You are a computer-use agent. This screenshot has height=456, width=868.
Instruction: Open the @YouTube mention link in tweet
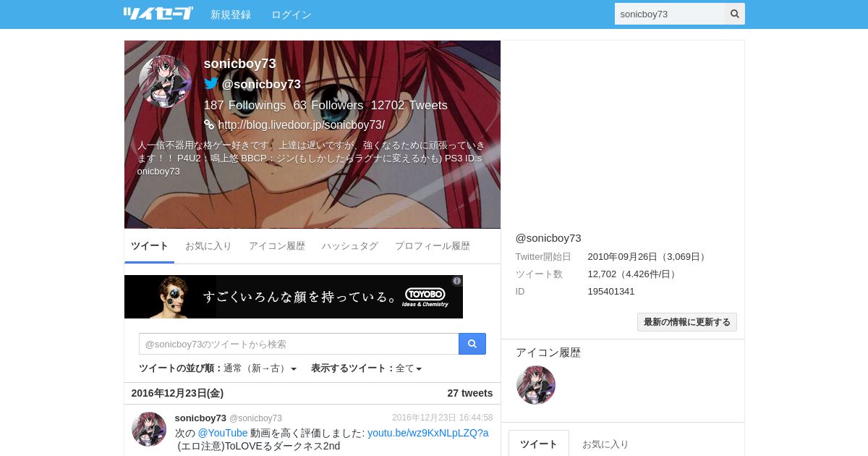[223, 433]
